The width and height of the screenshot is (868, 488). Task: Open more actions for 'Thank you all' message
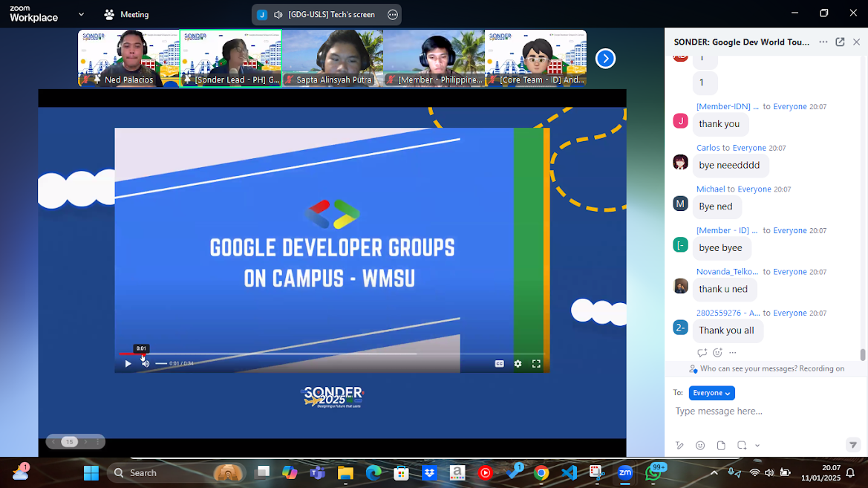point(732,352)
